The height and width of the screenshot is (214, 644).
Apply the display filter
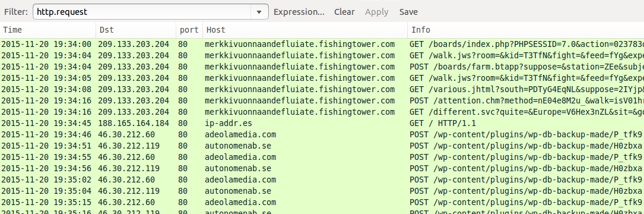click(x=377, y=12)
